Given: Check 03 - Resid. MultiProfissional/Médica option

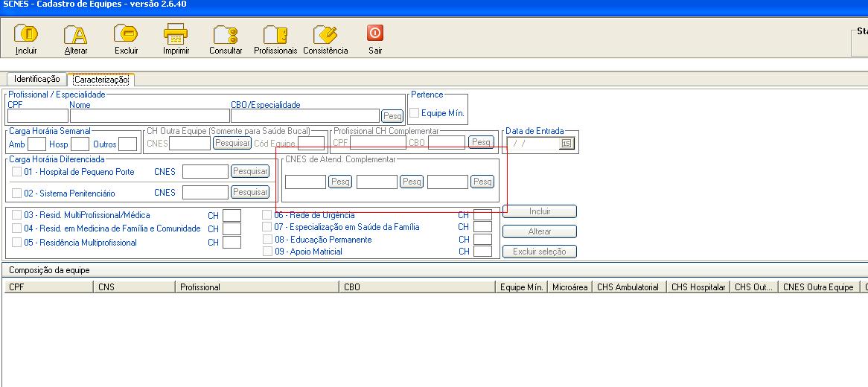Looking at the screenshot, I should point(17,216).
